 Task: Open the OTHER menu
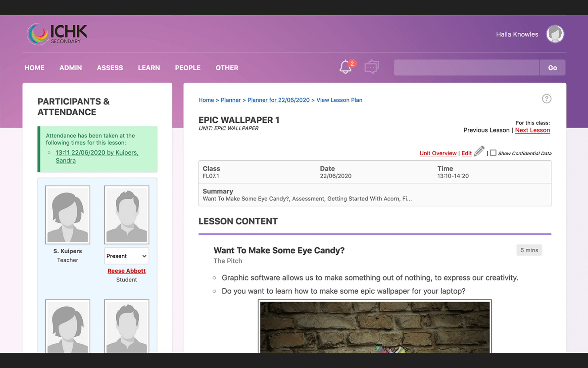[x=227, y=68]
